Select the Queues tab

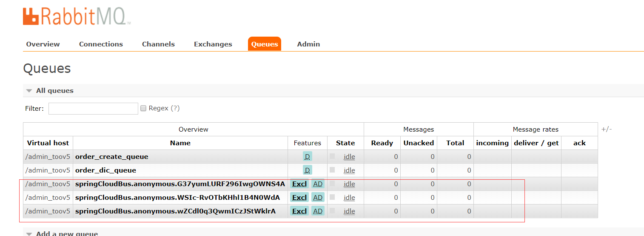265,44
